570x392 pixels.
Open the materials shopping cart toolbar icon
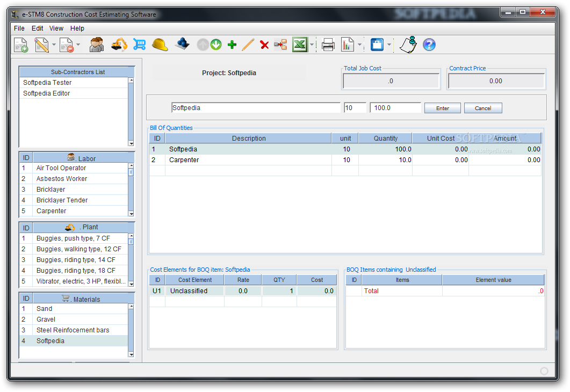(x=139, y=45)
